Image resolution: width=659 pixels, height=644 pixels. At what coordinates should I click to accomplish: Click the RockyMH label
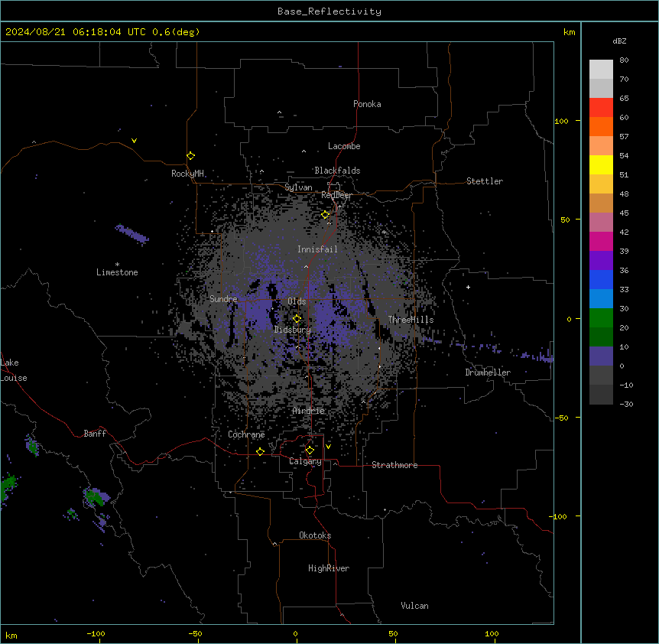coord(187,174)
